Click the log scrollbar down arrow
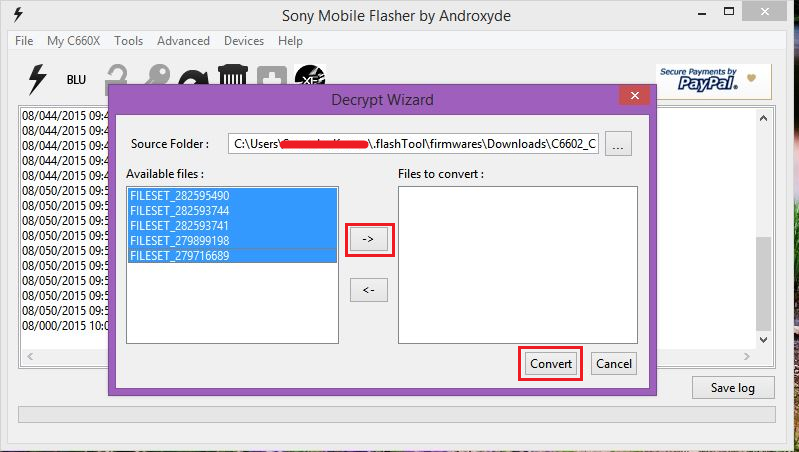The width and height of the screenshot is (799, 452). (x=763, y=339)
